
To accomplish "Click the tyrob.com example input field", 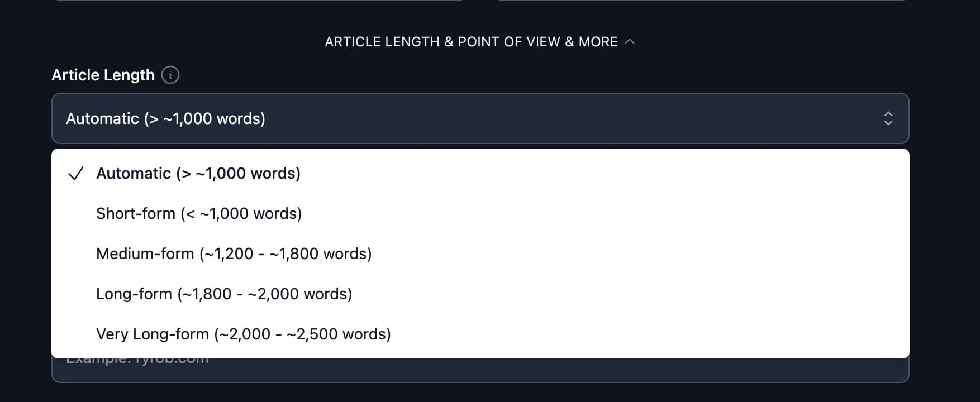I will [x=481, y=368].
